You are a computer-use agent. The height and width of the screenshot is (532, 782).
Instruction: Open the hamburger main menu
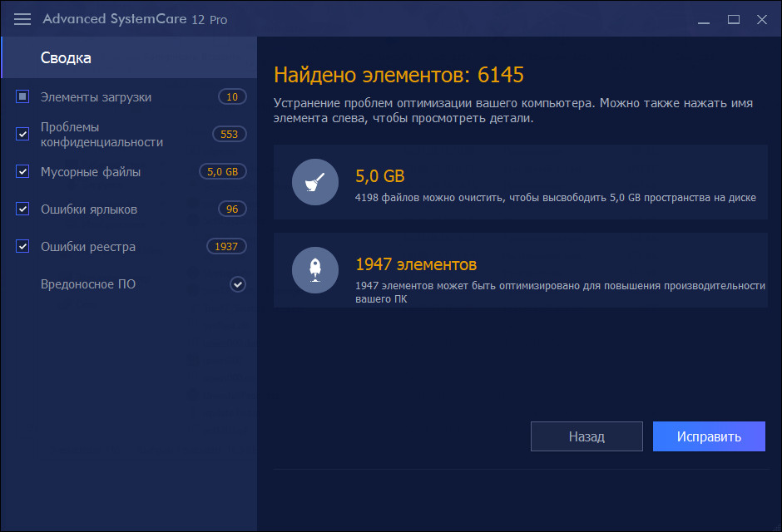pyautogui.click(x=22, y=18)
